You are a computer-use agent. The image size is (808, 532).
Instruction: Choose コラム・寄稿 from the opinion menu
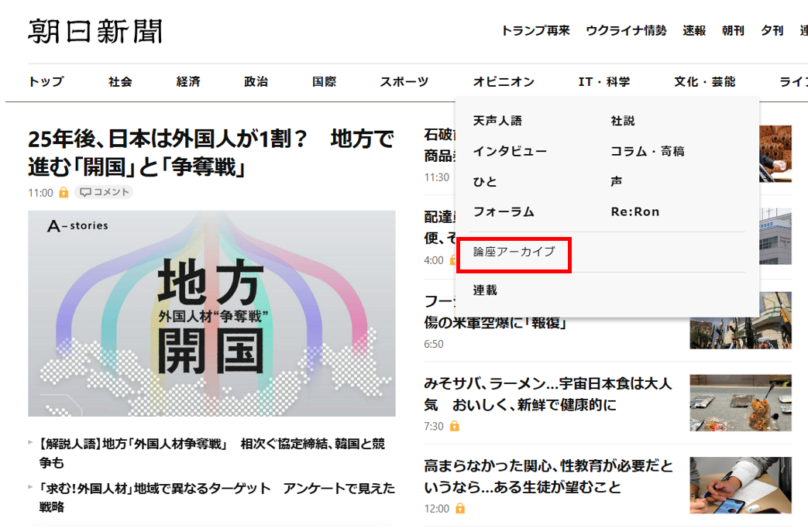(647, 151)
